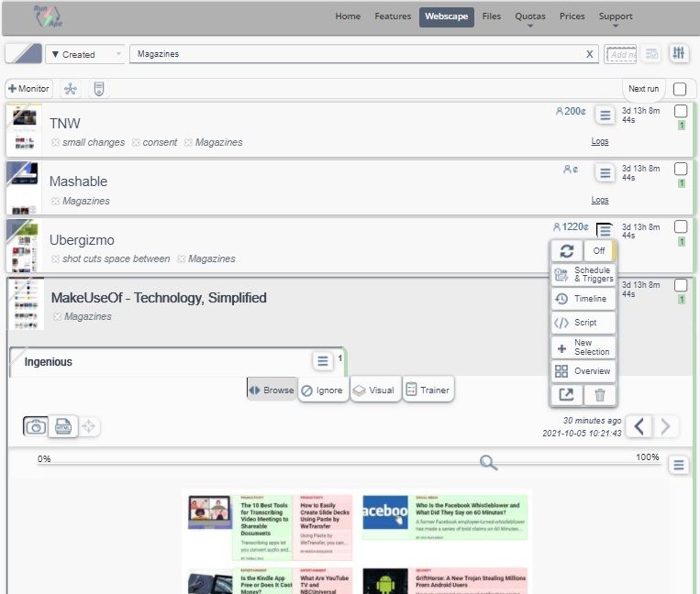The height and width of the screenshot is (594, 700).
Task: Select the camera screenshot view icon
Action: point(35,427)
